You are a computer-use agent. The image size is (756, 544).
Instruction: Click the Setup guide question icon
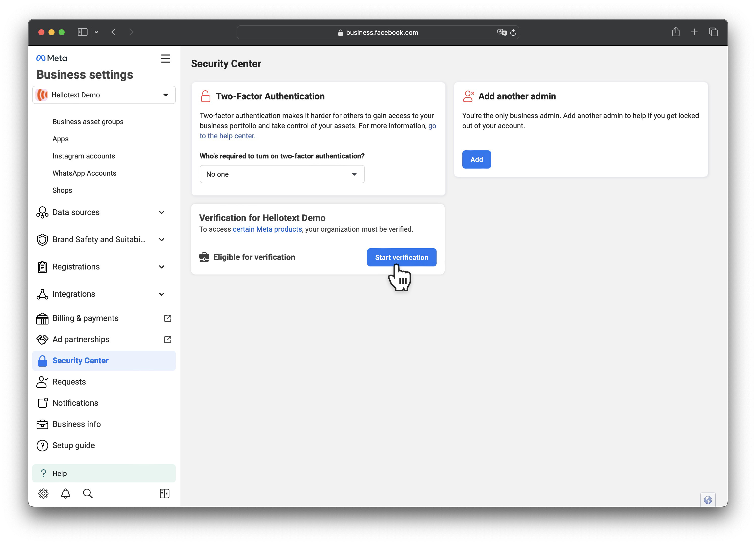pyautogui.click(x=42, y=445)
